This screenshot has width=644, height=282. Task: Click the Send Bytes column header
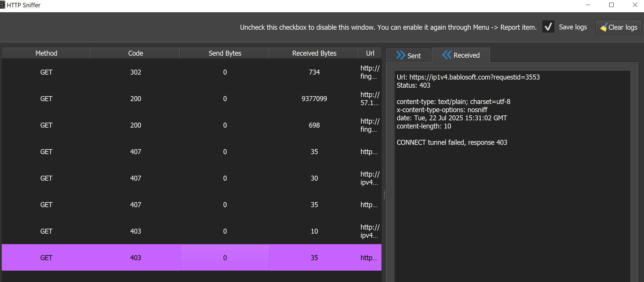[225, 53]
